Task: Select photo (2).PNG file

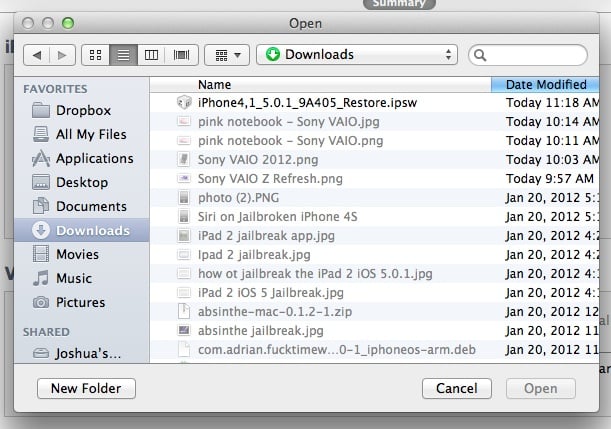Action: coord(374,198)
